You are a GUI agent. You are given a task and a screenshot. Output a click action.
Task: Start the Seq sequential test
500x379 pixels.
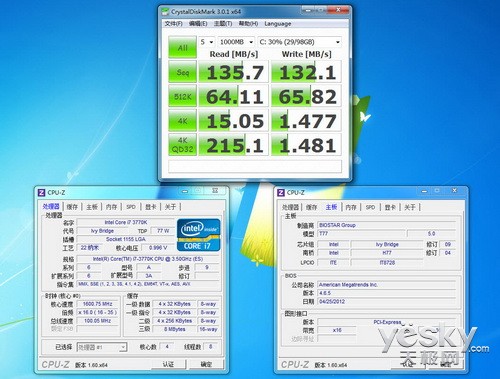(x=182, y=72)
